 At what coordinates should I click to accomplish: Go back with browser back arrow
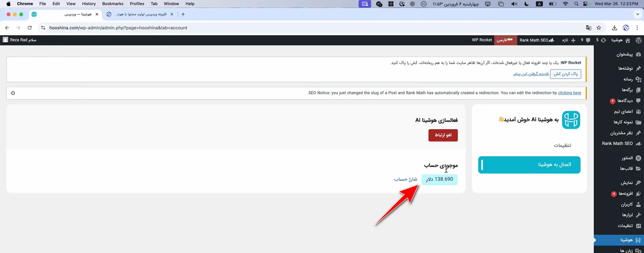click(7, 28)
